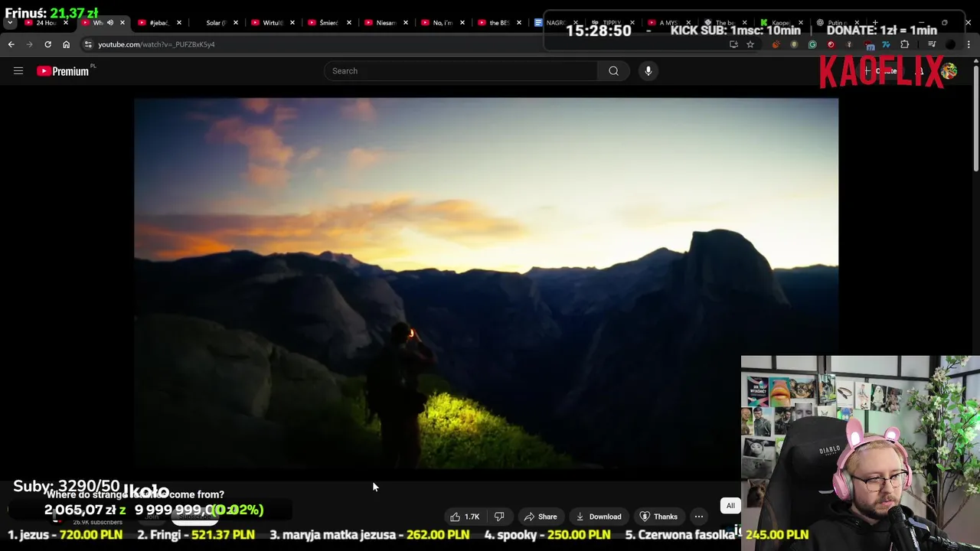
Task: Switch to the Solar tab
Action: click(x=215, y=23)
